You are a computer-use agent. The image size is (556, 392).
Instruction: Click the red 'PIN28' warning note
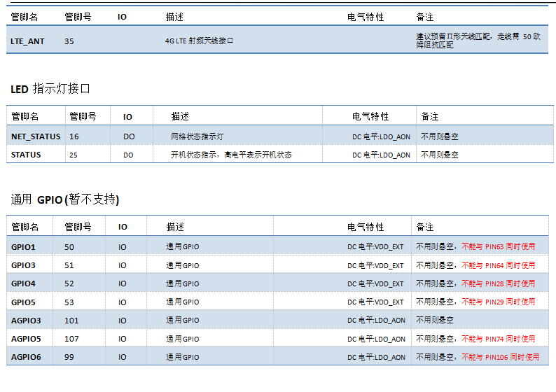[x=498, y=283]
